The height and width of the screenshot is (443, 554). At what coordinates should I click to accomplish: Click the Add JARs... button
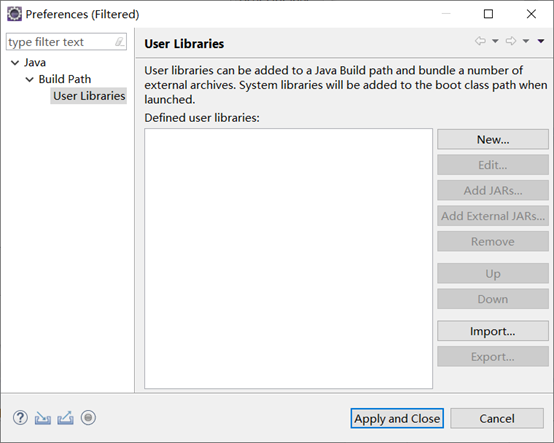(x=493, y=190)
